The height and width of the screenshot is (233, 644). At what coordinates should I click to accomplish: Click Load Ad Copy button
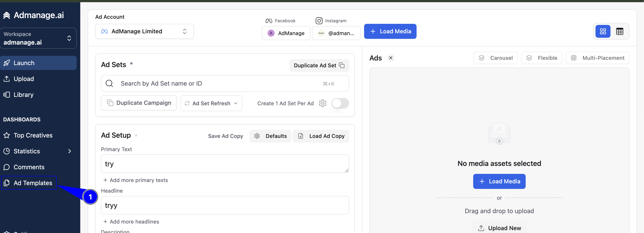click(x=321, y=136)
